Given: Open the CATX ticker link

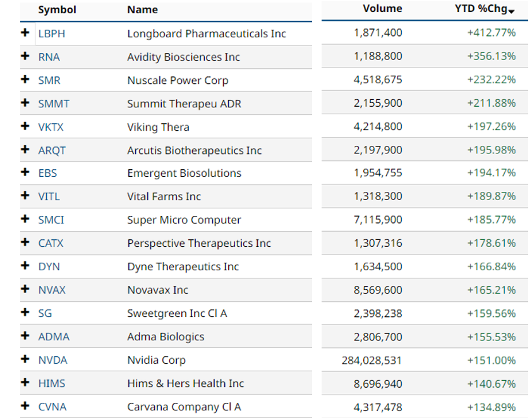Looking at the screenshot, I should (51, 243).
